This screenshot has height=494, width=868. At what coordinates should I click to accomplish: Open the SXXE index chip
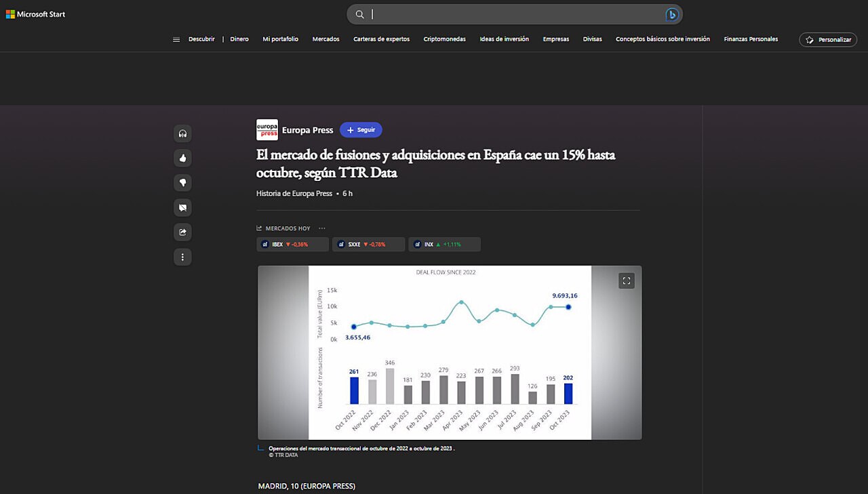[368, 245]
